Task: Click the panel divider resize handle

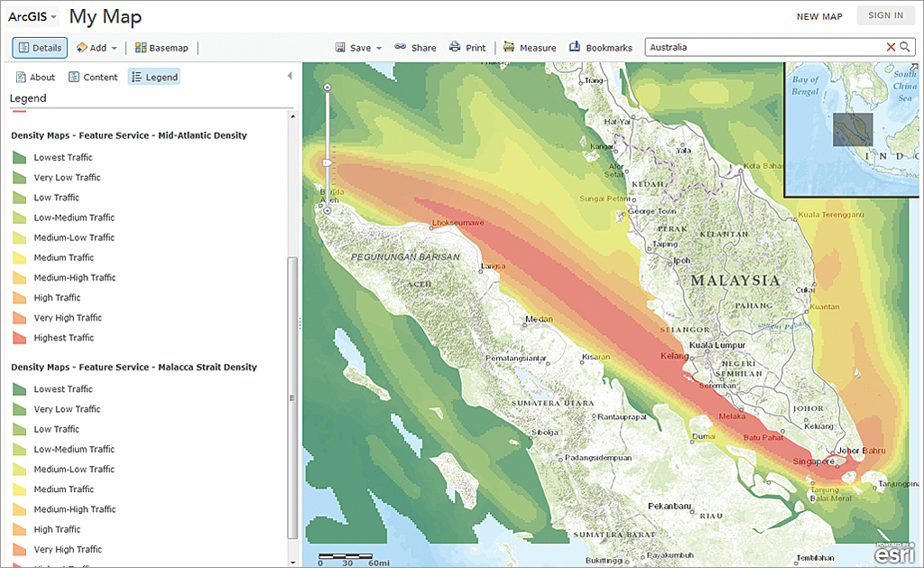Action: [300, 323]
